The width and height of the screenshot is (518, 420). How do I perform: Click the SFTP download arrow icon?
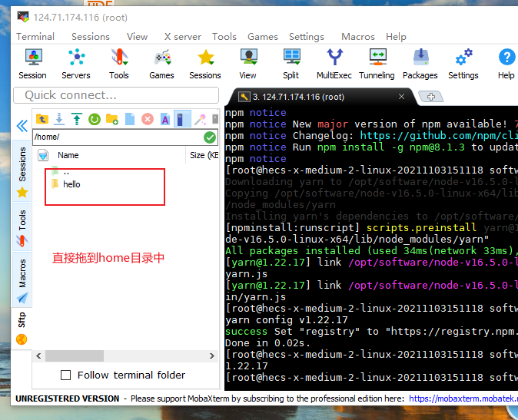pos(59,119)
